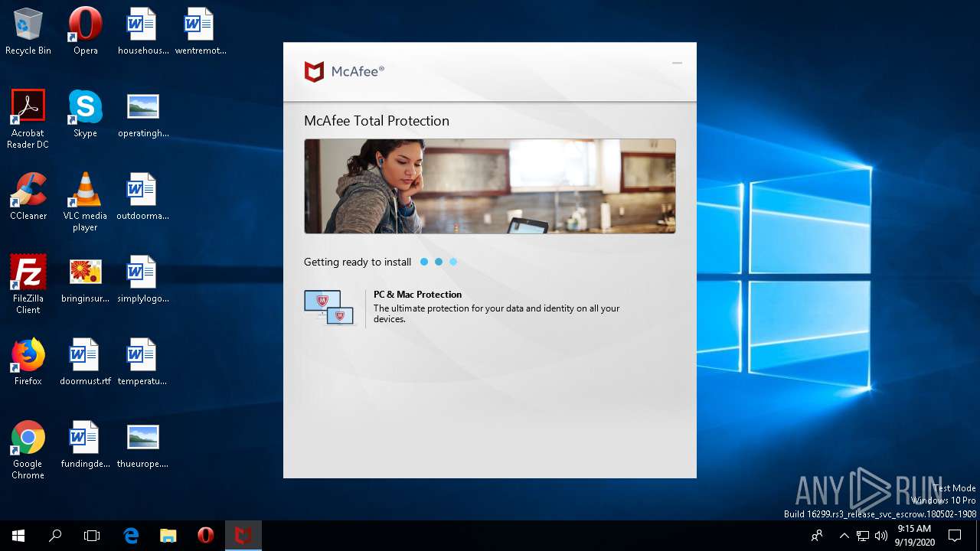Open VLC media player shortcut
Viewport: 980px width, 551px height.
point(85,202)
